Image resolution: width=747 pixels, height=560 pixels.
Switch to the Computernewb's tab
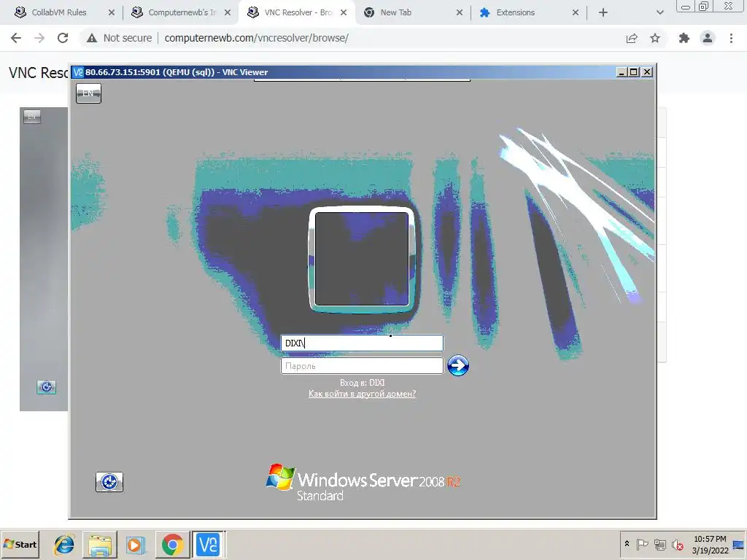coord(182,12)
